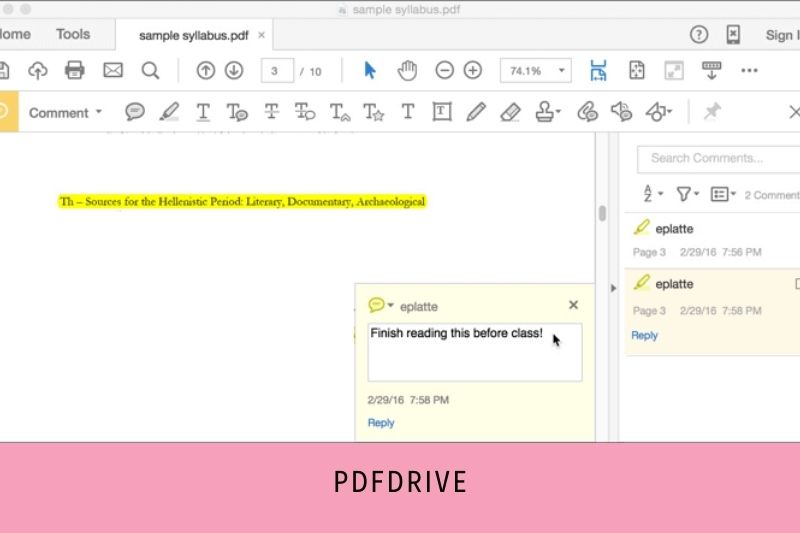The height and width of the screenshot is (533, 800).
Task: Select the blue arrow selection tool
Action: 370,70
